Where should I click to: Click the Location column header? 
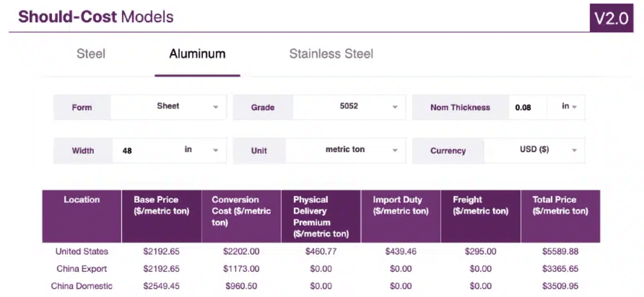[x=81, y=200]
